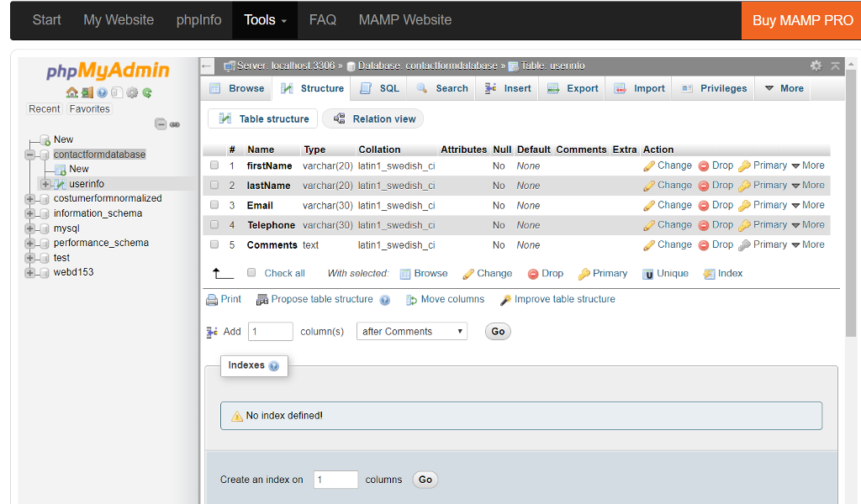Screen dimensions: 861x504
Task: Tick the Check all checkbox
Action: 251,272
